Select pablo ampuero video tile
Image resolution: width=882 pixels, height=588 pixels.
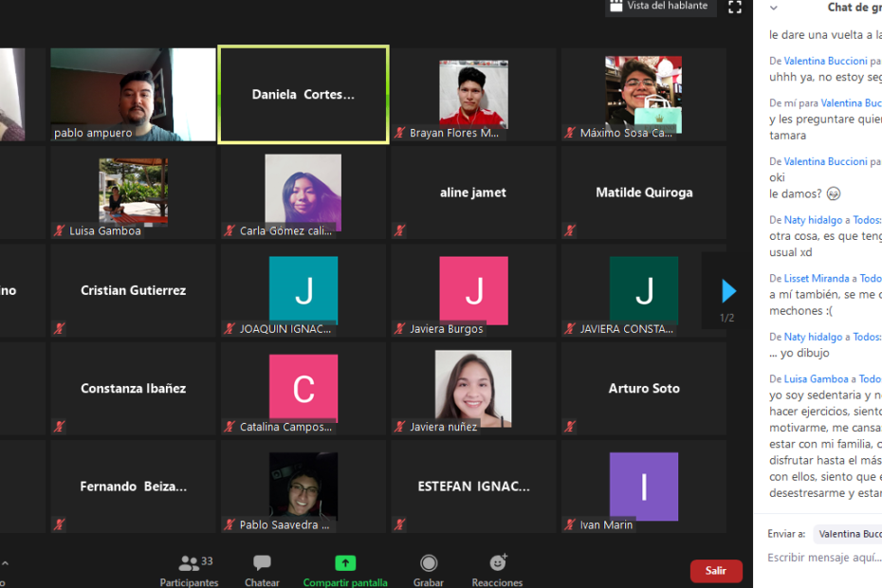(x=133, y=95)
